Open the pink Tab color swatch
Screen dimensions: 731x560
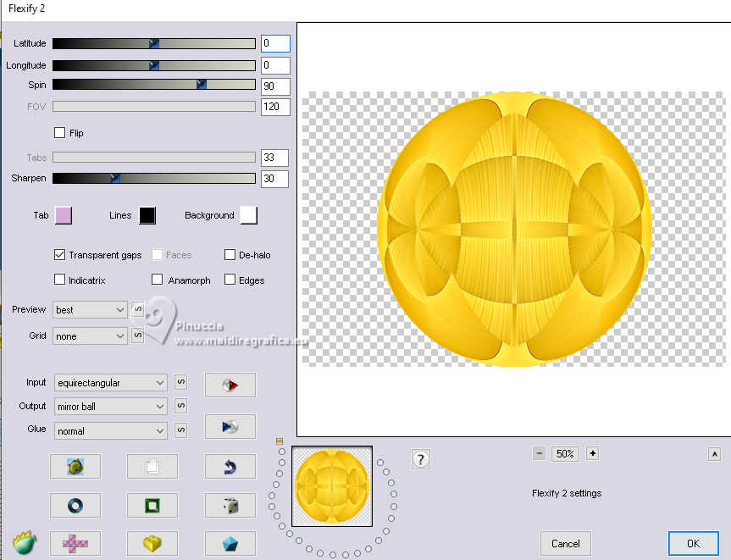coord(64,216)
